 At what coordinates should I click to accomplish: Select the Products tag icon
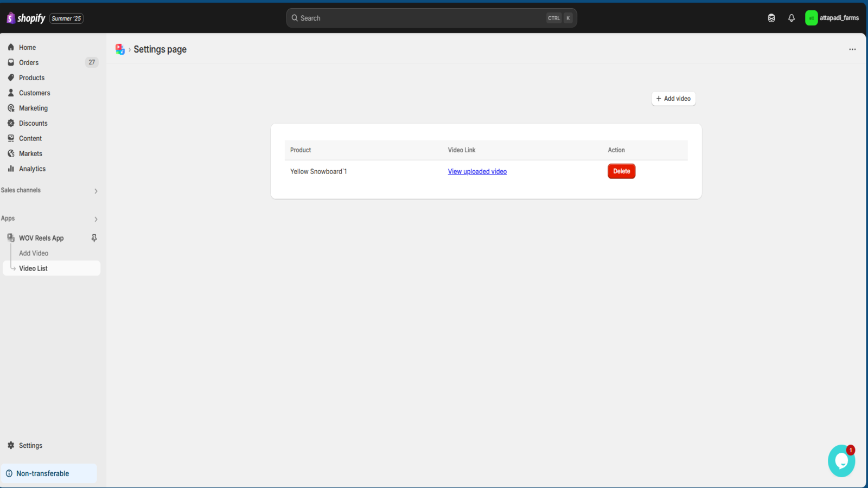(11, 78)
